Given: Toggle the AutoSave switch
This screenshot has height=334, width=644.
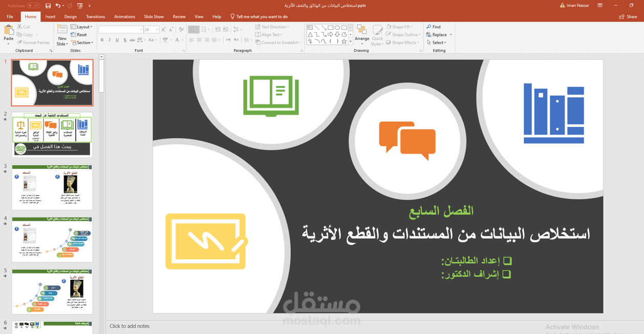Looking at the screenshot, I should 34,6.
